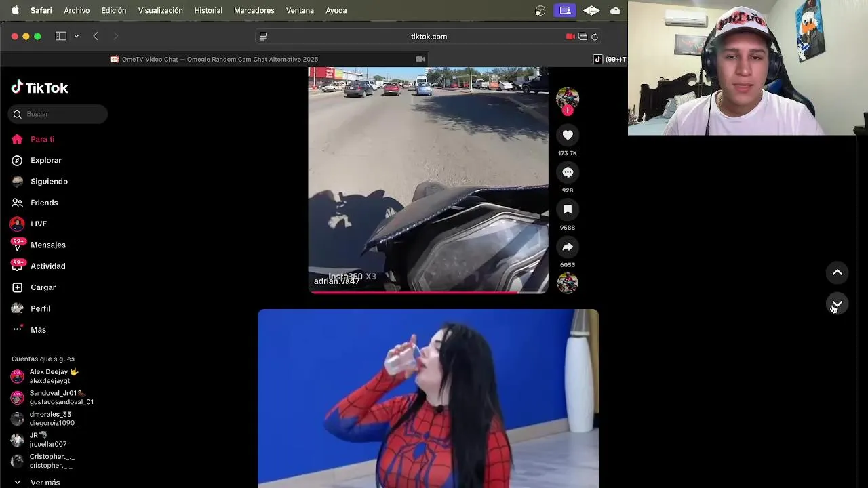
Task: Go to previous video with up arrow
Action: point(837,272)
